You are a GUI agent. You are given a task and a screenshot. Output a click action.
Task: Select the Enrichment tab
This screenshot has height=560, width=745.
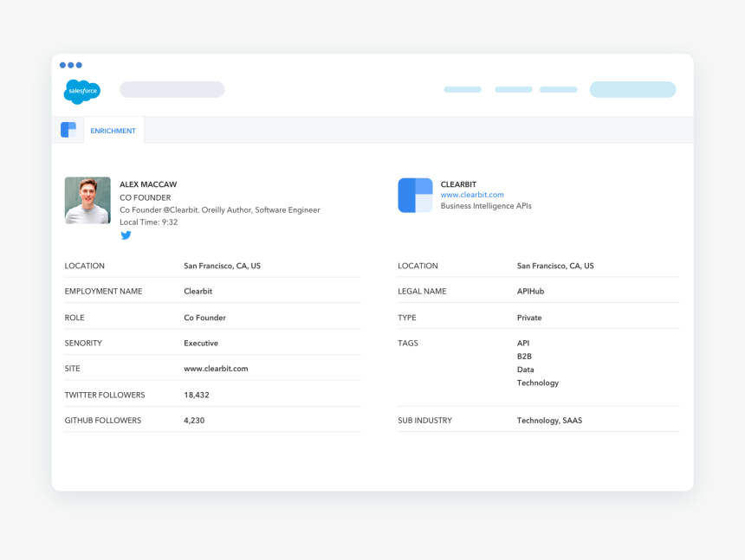pos(113,131)
